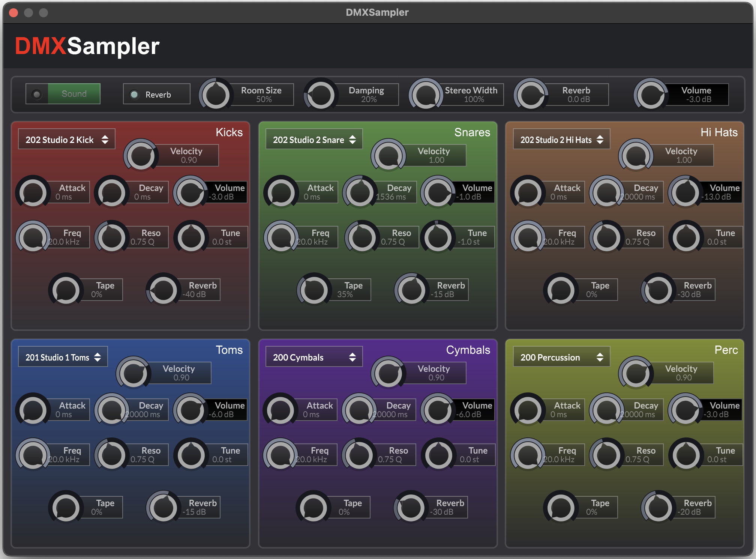Open the 202 Studio 2 Hi Hats dropdown

click(562, 139)
